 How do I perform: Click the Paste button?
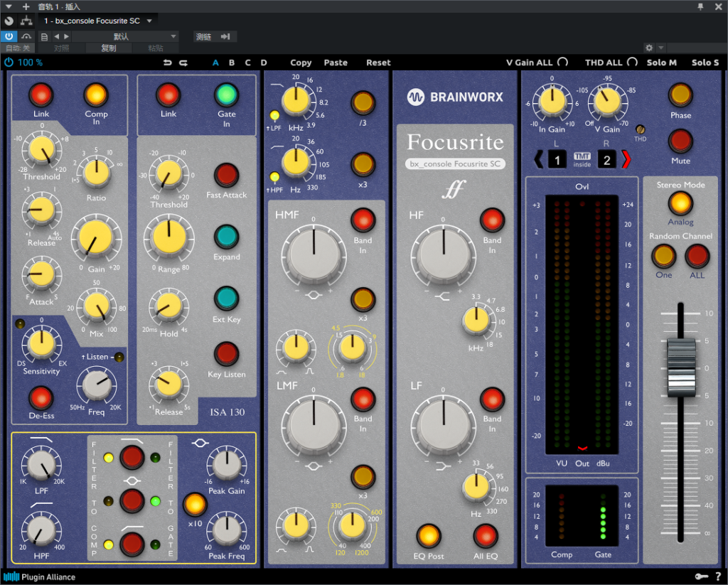[336, 63]
